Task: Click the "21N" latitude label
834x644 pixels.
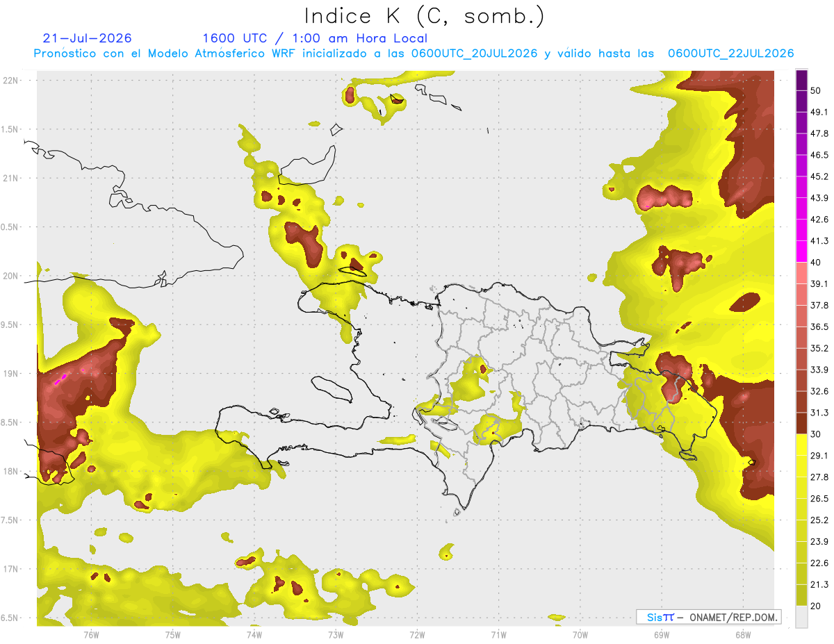Action: click(x=11, y=178)
